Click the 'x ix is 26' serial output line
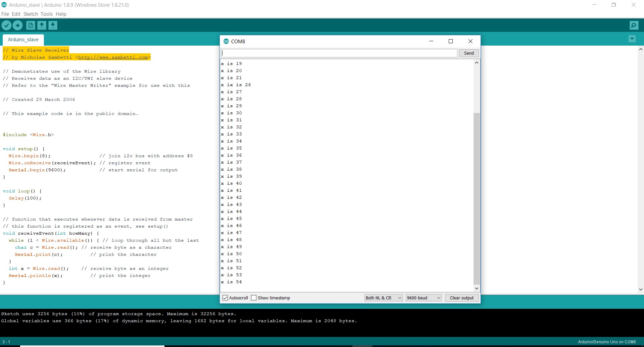 coord(236,85)
